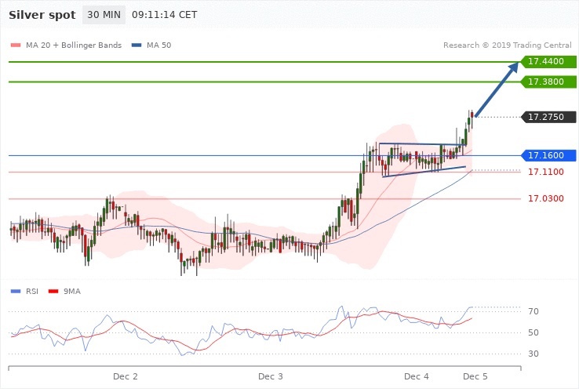Click the red 9MA legend color swatch
579x392 pixels.
[53, 291]
